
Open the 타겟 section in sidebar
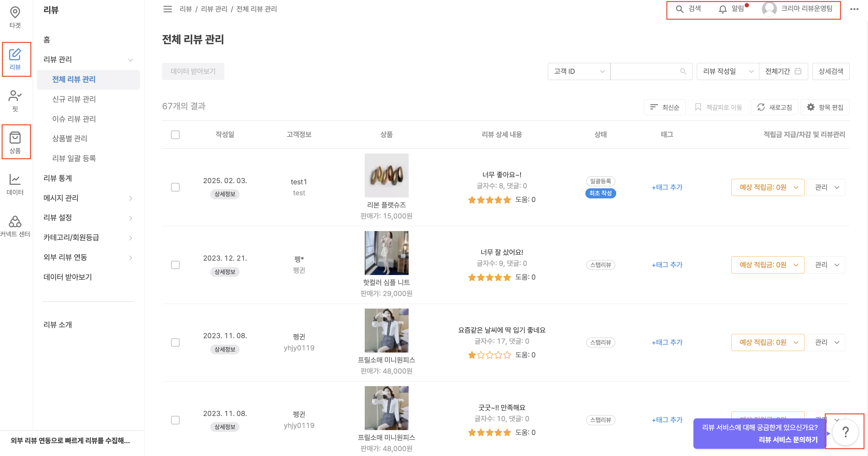pyautogui.click(x=15, y=17)
